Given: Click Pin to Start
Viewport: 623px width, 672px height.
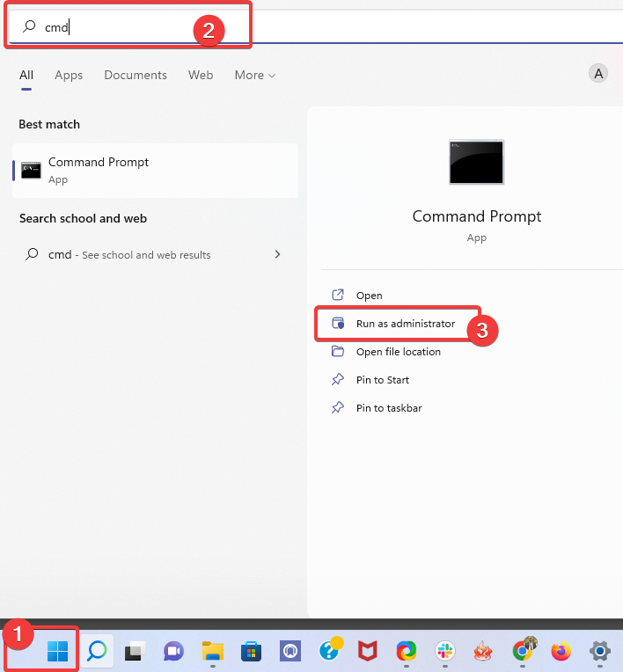Looking at the screenshot, I should click(x=383, y=380).
